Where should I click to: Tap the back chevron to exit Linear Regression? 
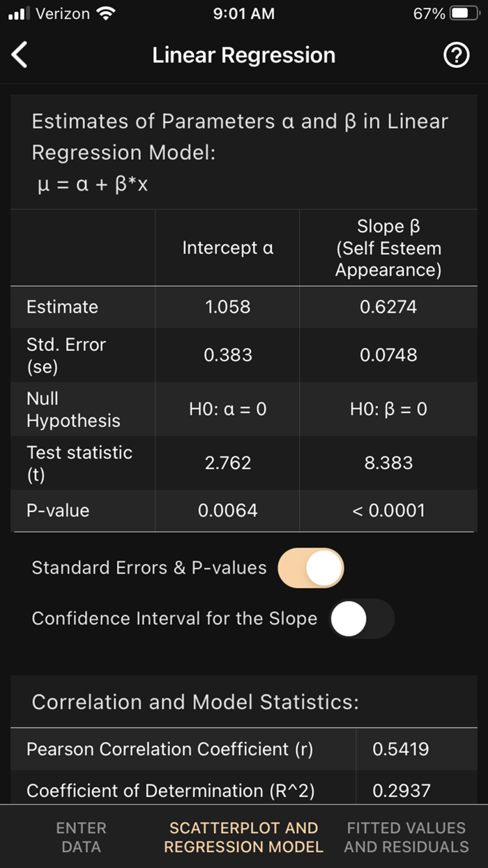coord(20,54)
